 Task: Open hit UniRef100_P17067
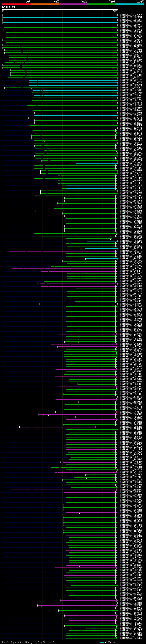click(131, 15)
